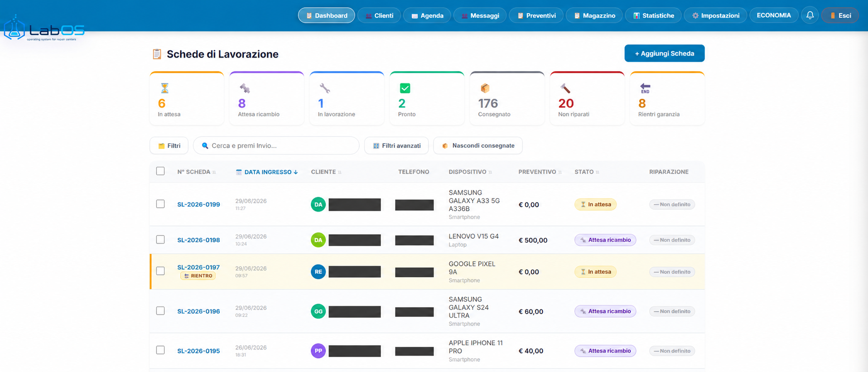Click the search field Cerca e premi Invio

click(276, 145)
